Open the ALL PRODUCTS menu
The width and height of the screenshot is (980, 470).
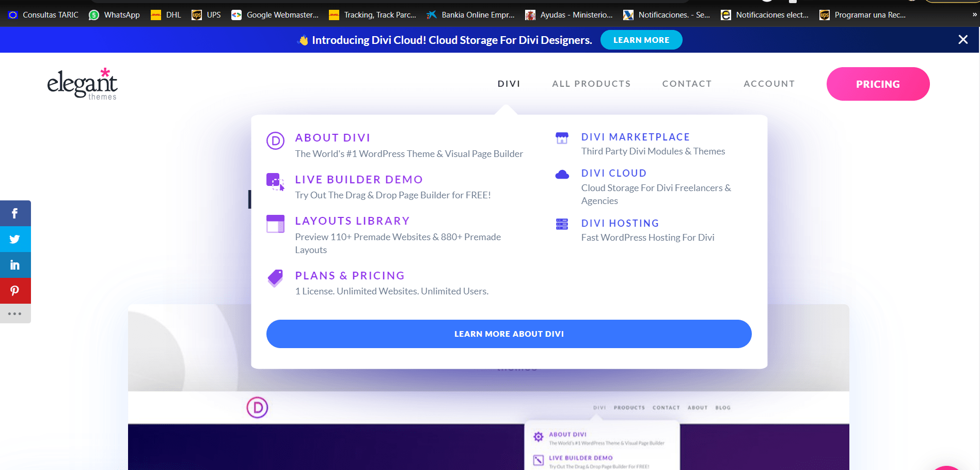pos(591,84)
